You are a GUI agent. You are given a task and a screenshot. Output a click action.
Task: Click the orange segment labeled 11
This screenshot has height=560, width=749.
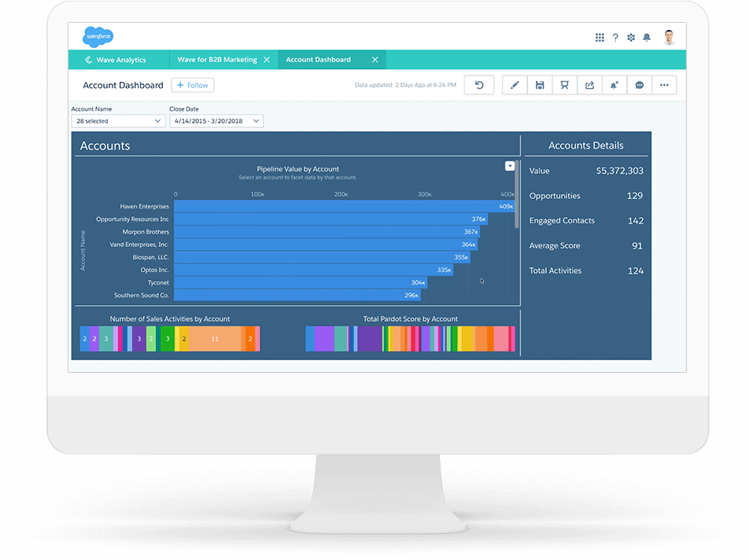[x=215, y=338]
